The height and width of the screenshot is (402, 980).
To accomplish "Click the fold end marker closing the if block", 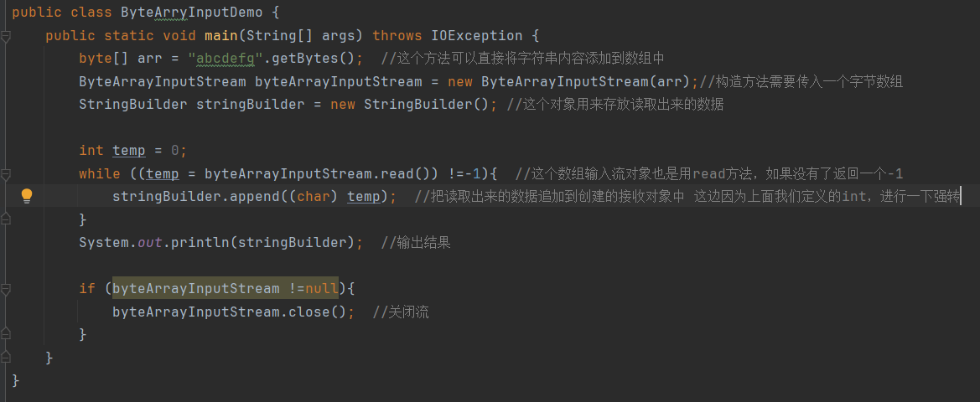I will (x=6, y=334).
